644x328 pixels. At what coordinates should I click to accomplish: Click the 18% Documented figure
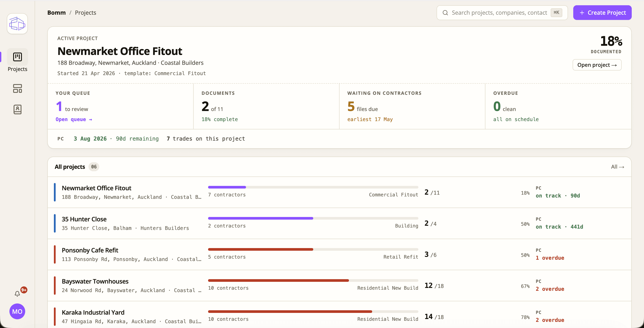611,41
